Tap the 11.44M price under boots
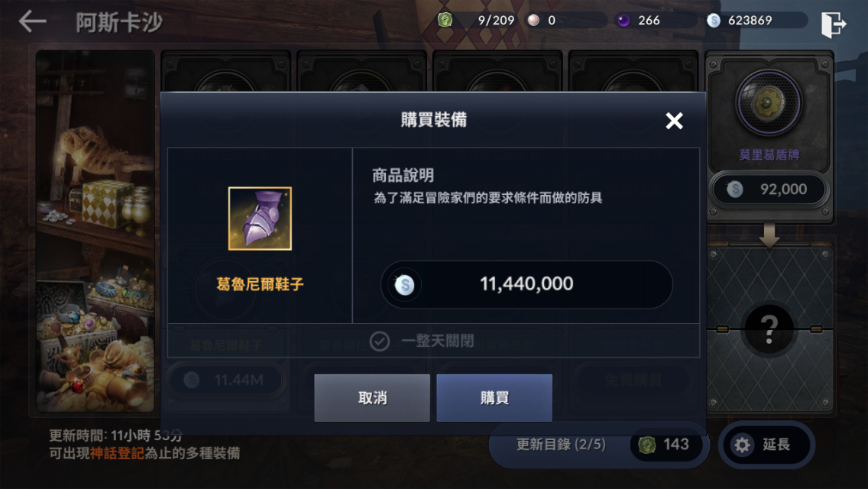868x489 pixels. pyautogui.click(x=225, y=380)
